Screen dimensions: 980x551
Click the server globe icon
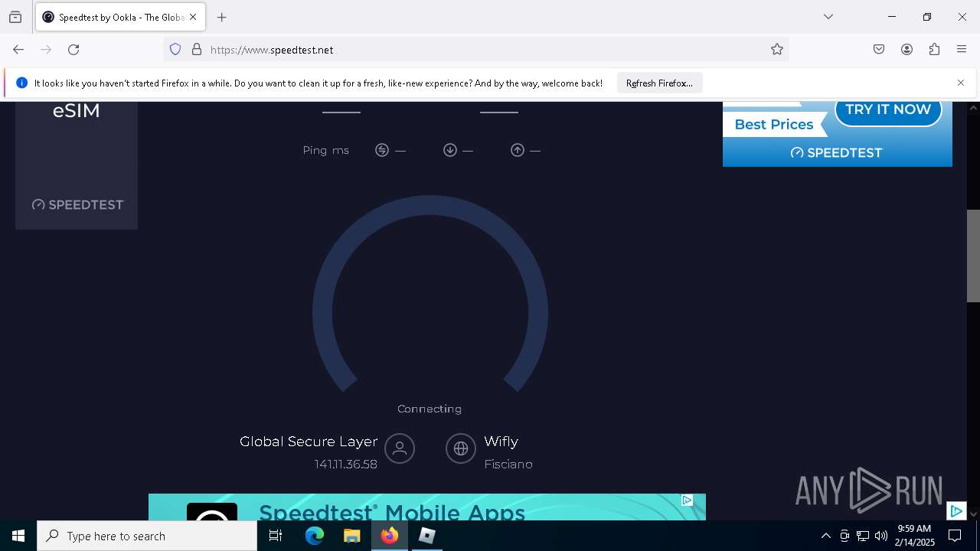tap(461, 448)
